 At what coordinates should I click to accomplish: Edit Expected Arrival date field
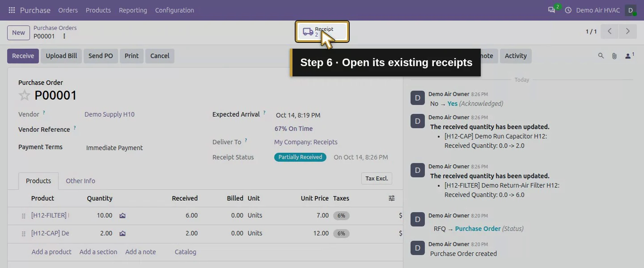pos(298,115)
